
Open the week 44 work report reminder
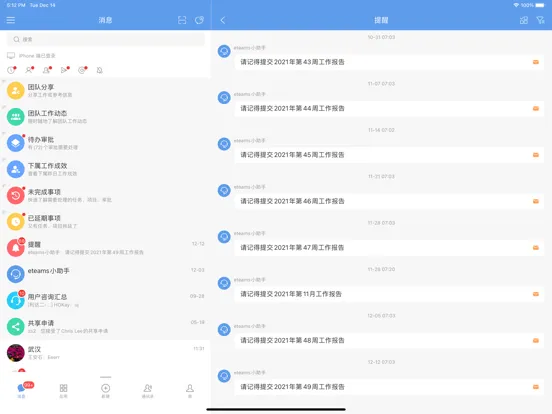[x=389, y=108]
